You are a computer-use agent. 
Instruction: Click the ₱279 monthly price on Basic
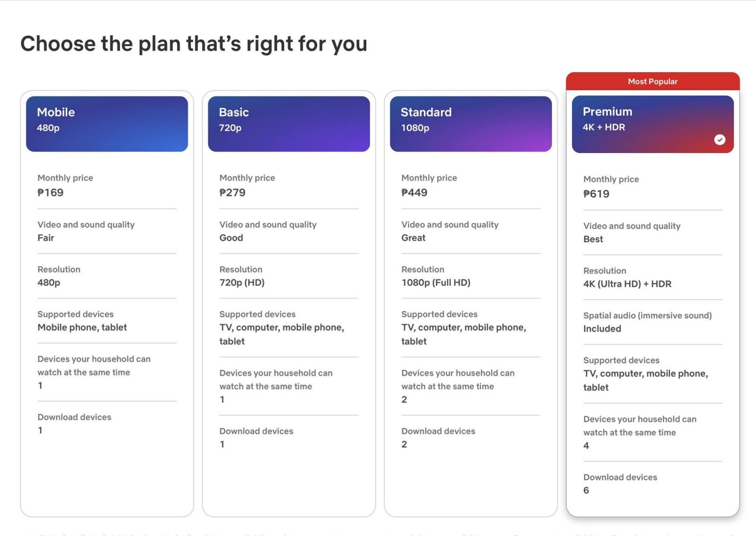232,193
